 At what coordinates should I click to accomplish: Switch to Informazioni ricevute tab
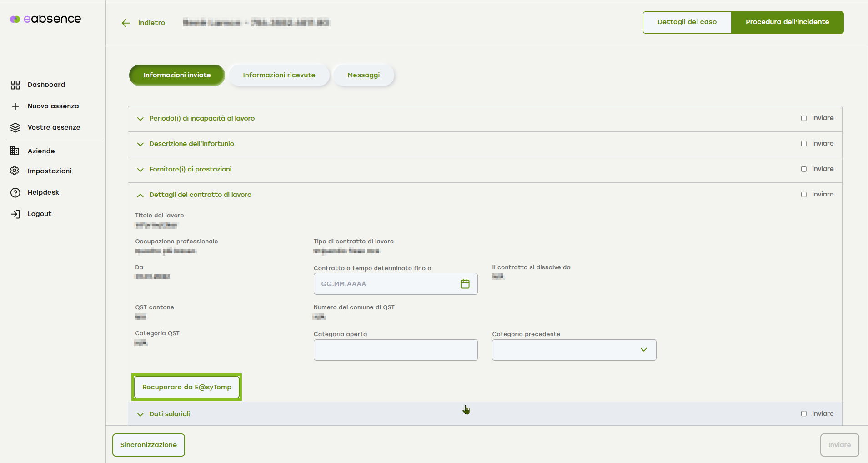[279, 75]
